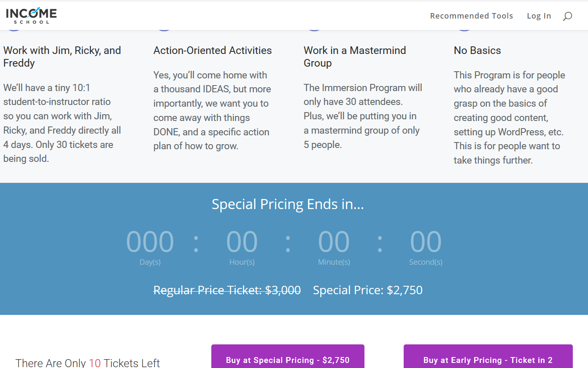Click the Seconds countdown number
This screenshot has width=588, height=368.
426,242
